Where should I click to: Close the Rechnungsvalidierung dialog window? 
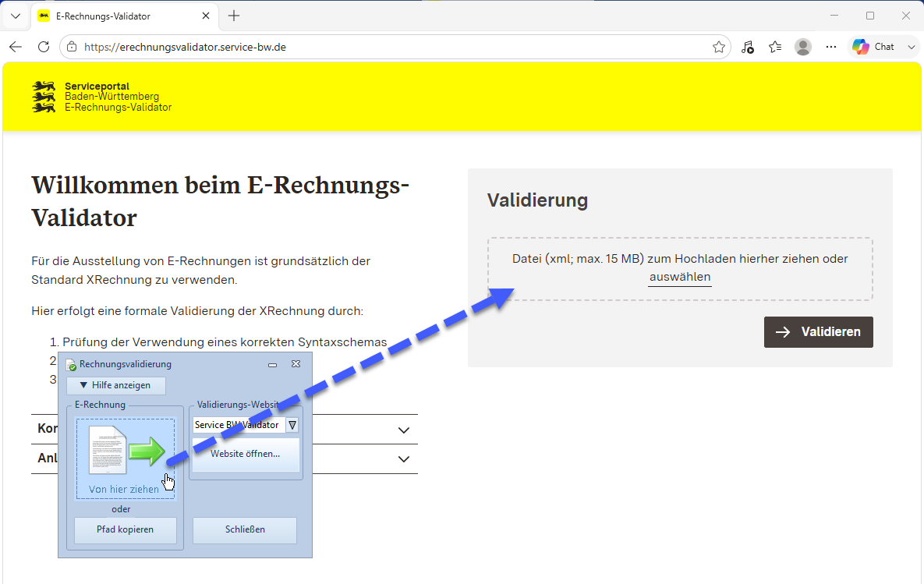click(x=296, y=364)
